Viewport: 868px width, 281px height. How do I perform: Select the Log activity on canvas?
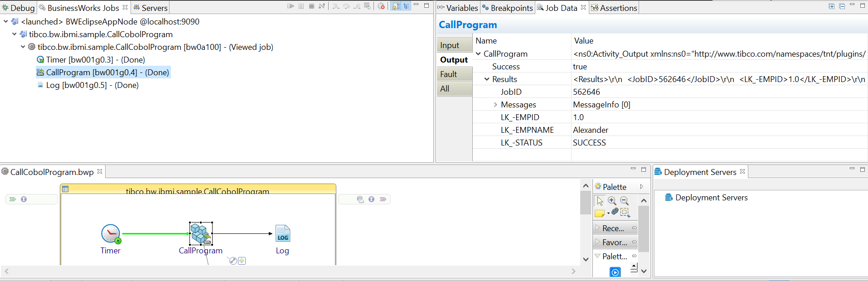click(x=282, y=234)
